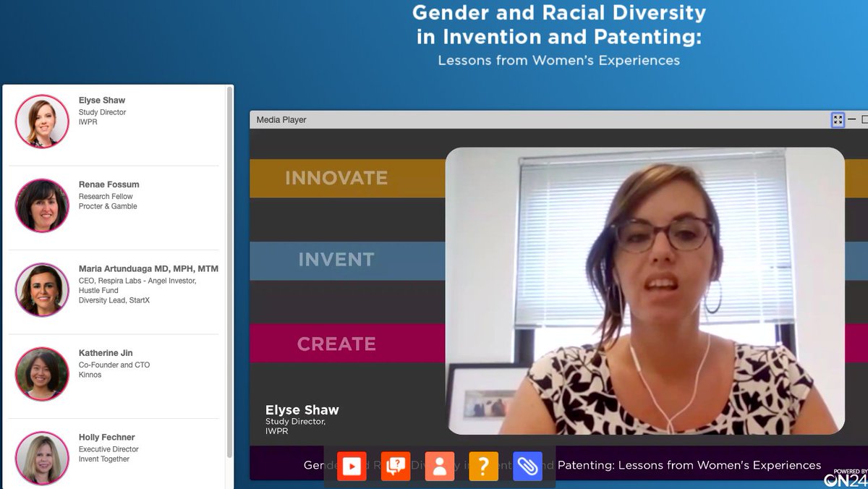Screen dimensions: 868x489
Task: Click the CREATE banner in the slide
Action: coord(347,344)
